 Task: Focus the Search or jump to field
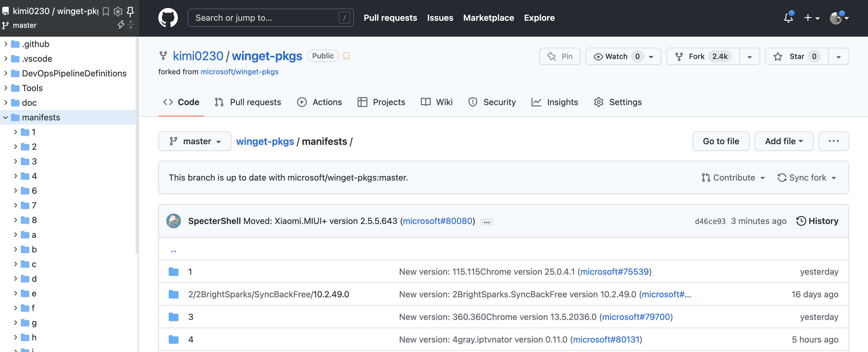(x=270, y=18)
